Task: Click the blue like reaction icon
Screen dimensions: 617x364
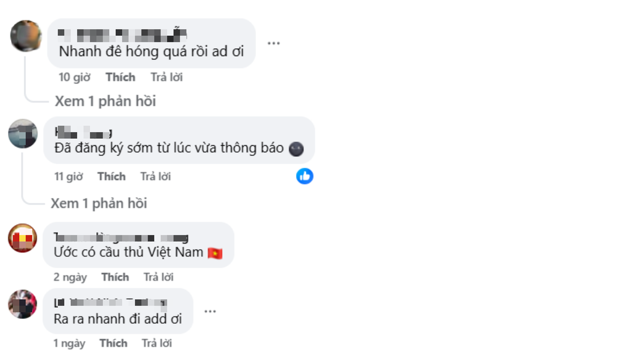Action: (305, 176)
